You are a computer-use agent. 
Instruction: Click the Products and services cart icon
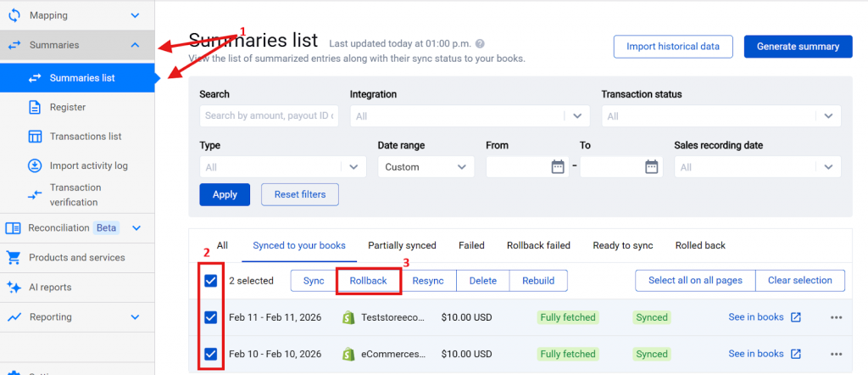[14, 257]
